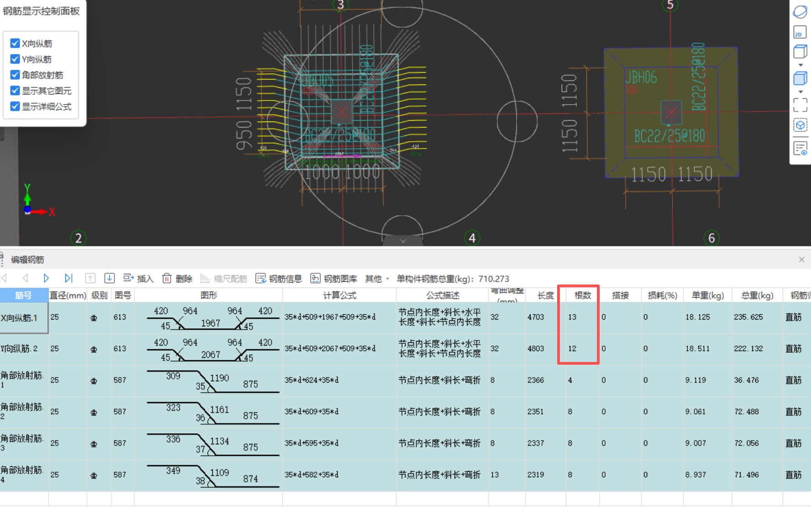Click the 搭接 column header
Image resolution: width=811 pixels, height=532 pixels.
click(x=620, y=295)
